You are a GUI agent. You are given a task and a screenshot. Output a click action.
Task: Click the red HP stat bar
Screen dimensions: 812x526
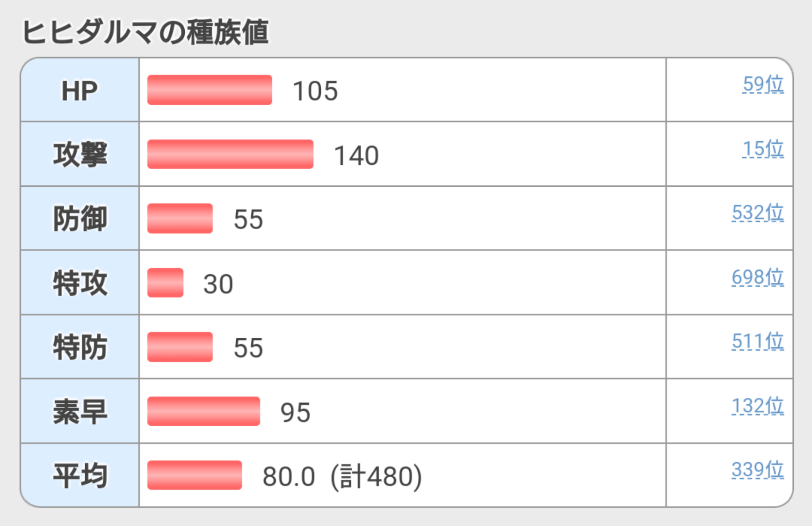(209, 90)
